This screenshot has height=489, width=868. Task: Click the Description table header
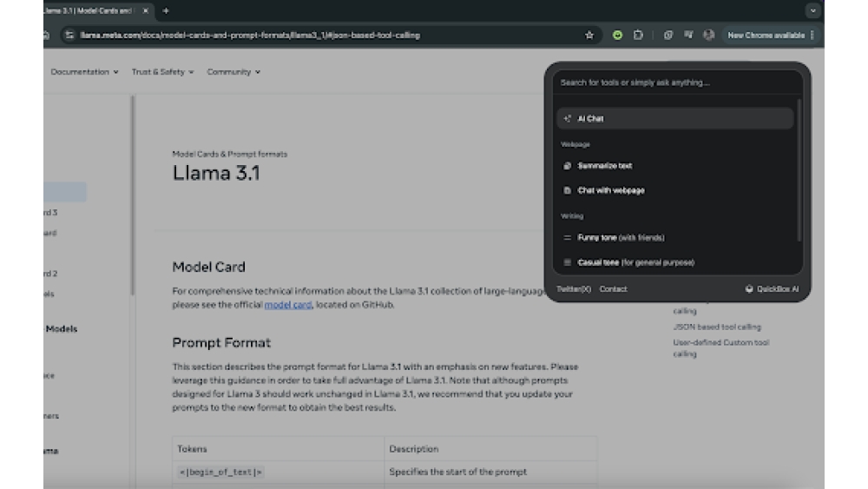(413, 449)
